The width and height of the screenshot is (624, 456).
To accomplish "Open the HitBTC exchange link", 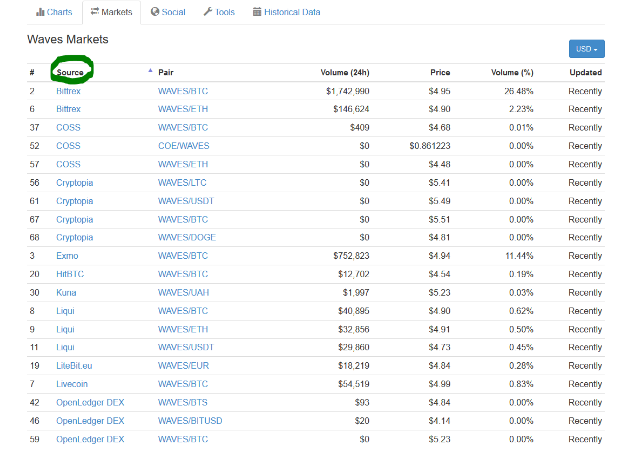I will [x=70, y=274].
